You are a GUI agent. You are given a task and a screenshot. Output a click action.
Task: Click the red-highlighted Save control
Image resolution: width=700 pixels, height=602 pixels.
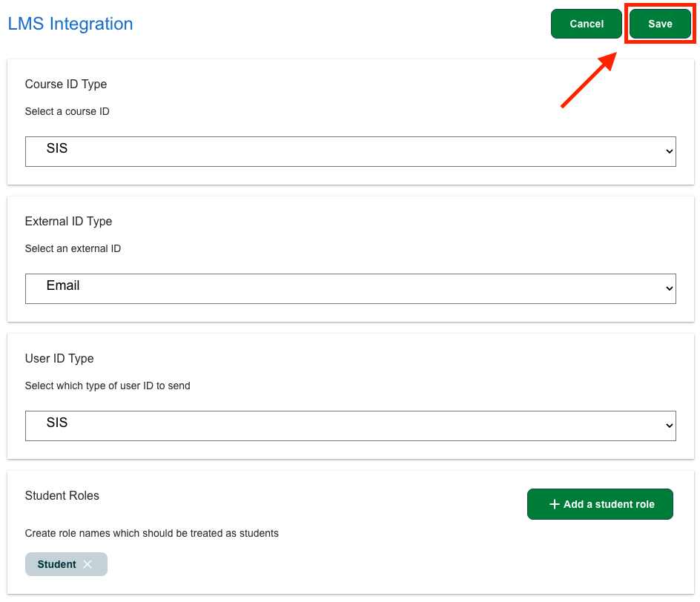click(659, 23)
